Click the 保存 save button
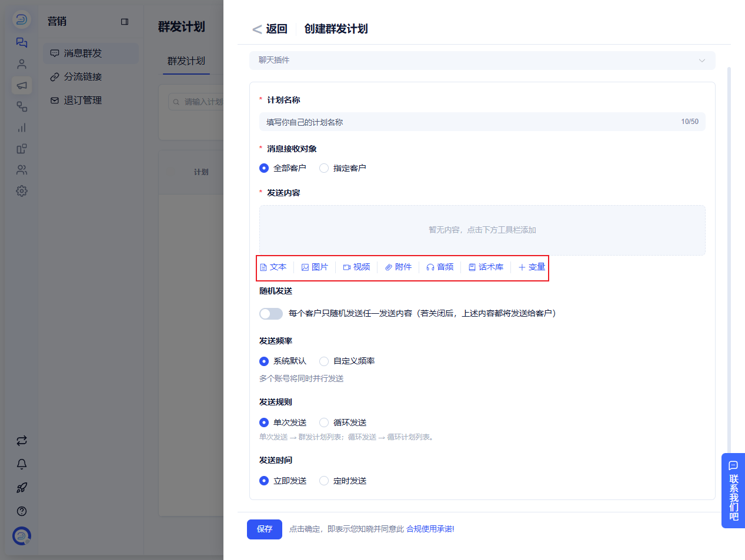745x560 pixels. point(265,529)
